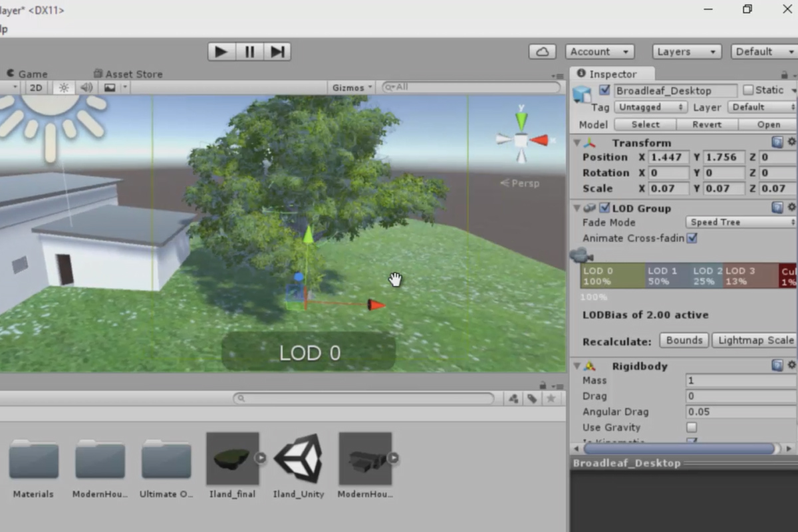The width and height of the screenshot is (798, 532).
Task: Click the Bounds recalculate button
Action: pos(684,340)
